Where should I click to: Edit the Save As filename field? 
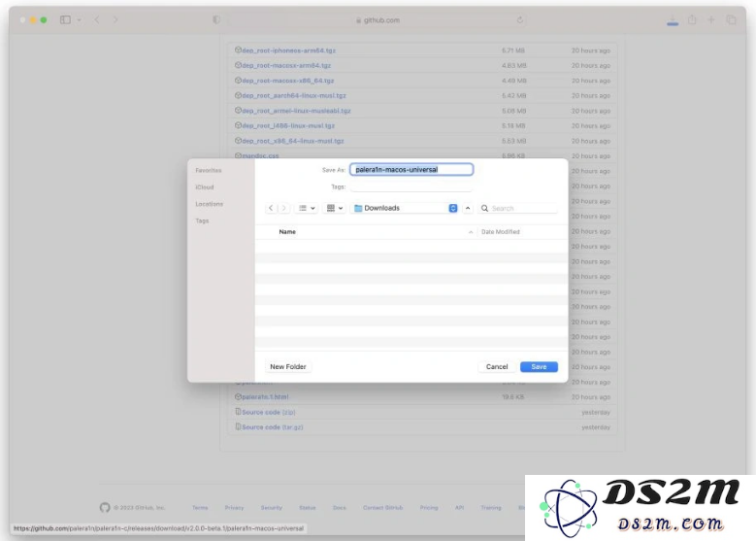coord(411,169)
